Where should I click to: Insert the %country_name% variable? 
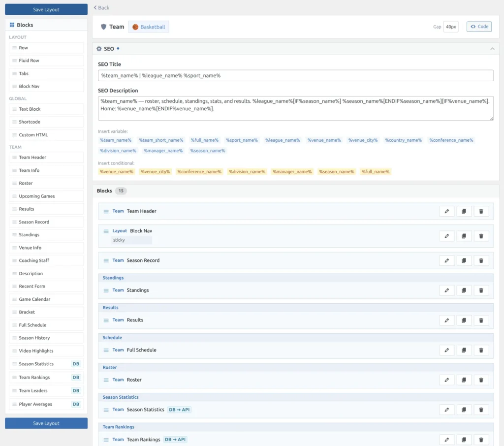[x=404, y=140]
